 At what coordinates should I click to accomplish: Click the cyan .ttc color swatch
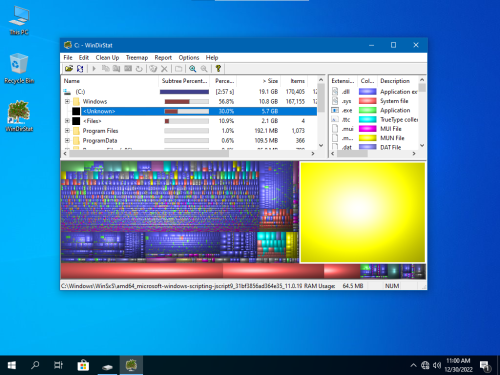[x=368, y=119]
